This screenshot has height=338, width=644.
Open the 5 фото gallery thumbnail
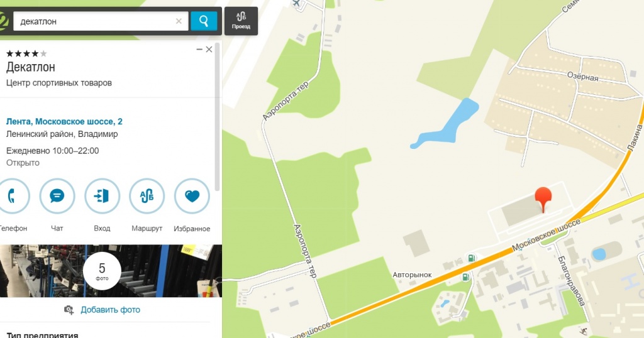tap(102, 271)
